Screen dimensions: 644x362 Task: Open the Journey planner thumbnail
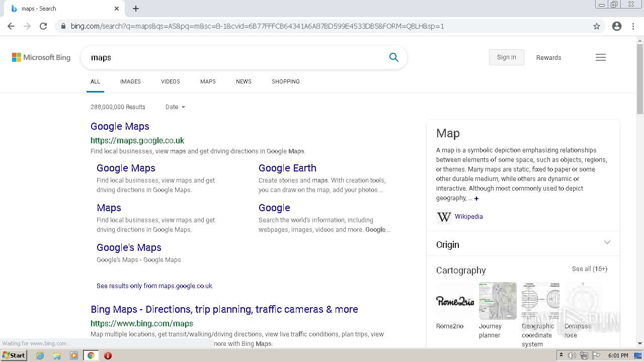tap(498, 301)
